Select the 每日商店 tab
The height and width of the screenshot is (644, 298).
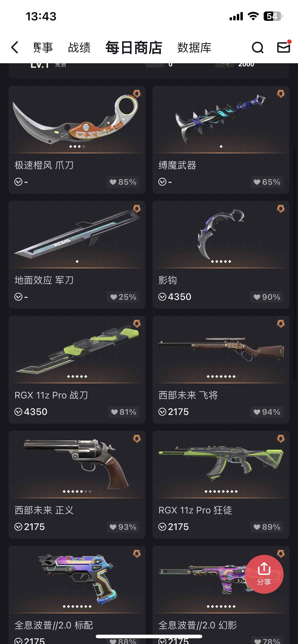134,47
